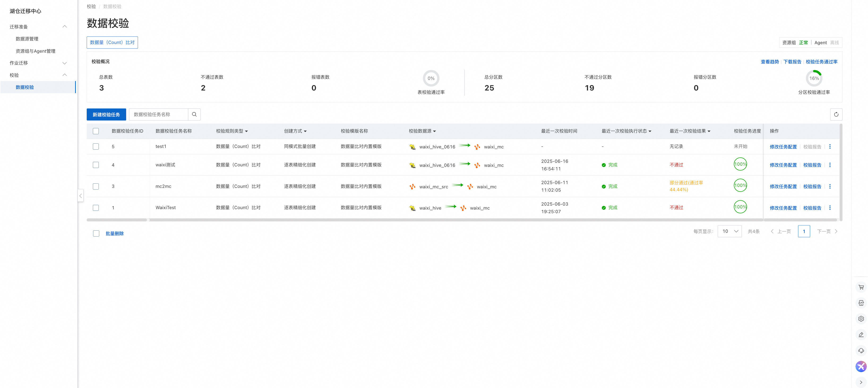Screen dimensions: 868x388
Task: Go to page 1 in pagination
Action: pos(804,231)
